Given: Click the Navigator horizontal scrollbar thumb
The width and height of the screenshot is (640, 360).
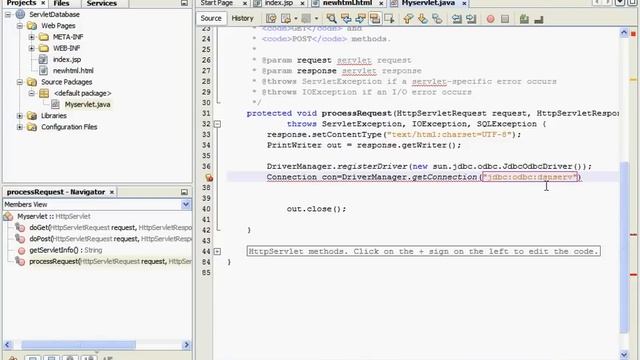Looking at the screenshot, I should point(78,345).
